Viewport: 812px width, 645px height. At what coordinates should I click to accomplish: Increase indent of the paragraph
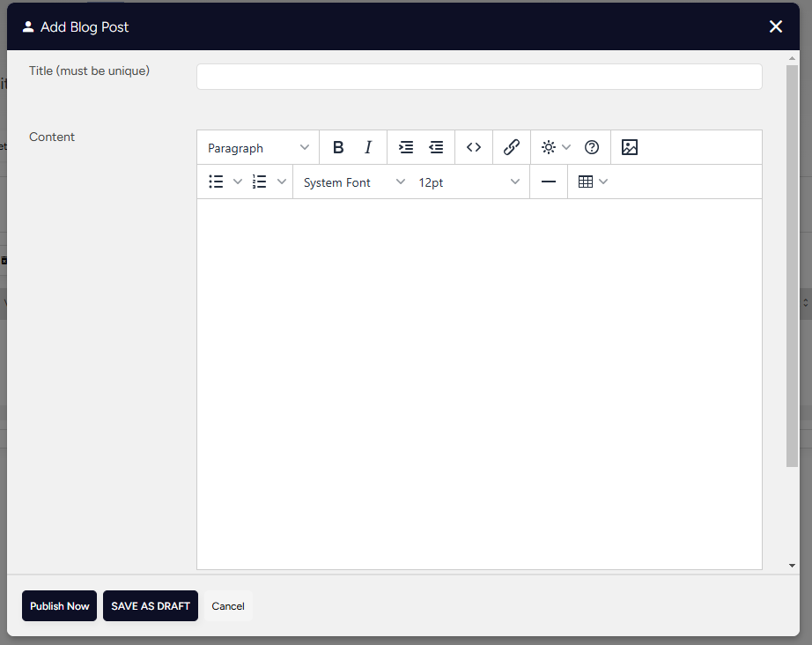pos(406,148)
